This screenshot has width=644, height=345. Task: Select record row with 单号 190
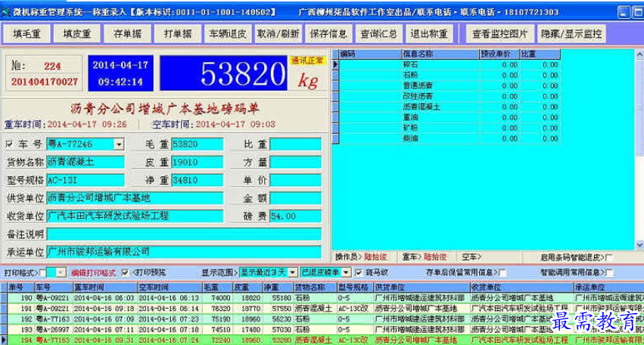(322, 297)
